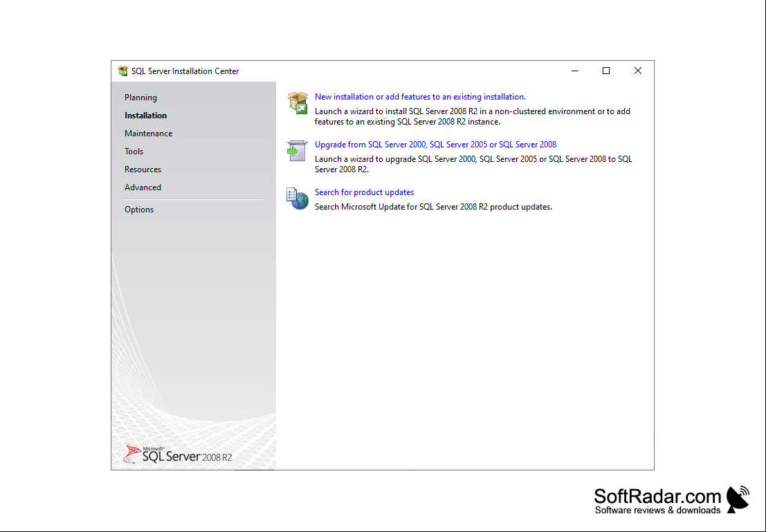Switch to the Advanced section

(x=143, y=187)
